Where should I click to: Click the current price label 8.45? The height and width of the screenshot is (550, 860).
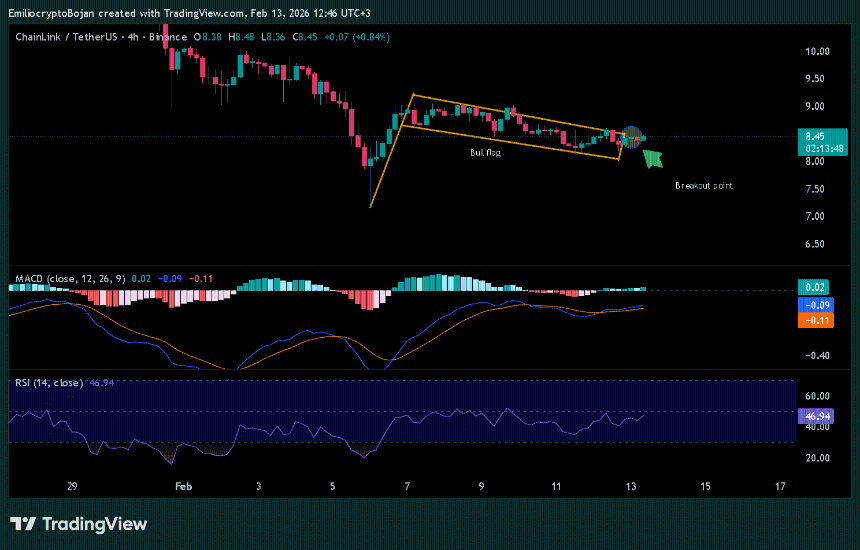click(813, 136)
